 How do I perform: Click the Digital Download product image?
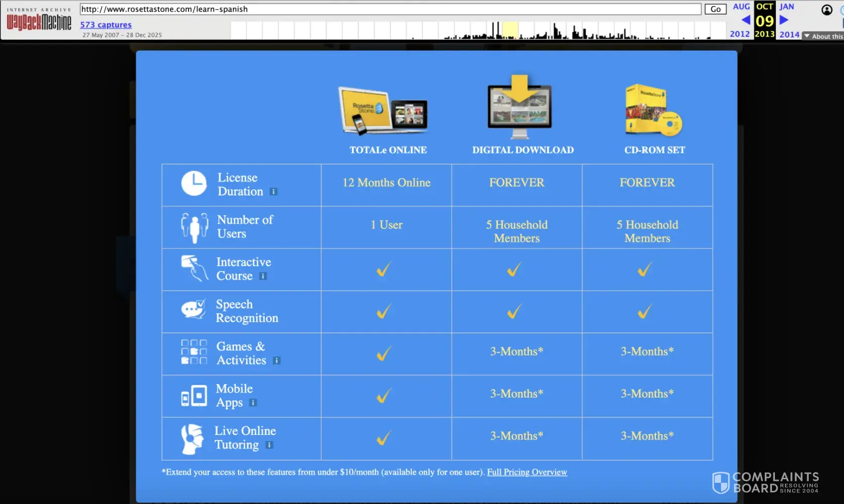click(520, 106)
